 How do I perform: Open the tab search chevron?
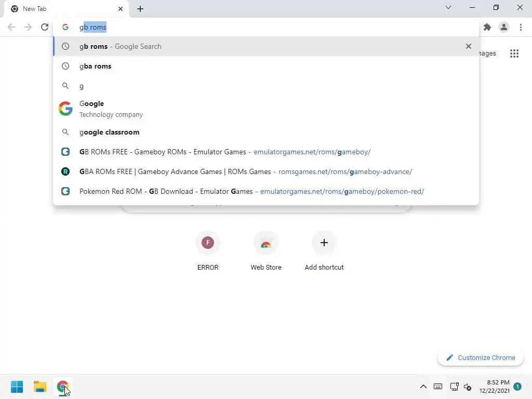point(448,7)
